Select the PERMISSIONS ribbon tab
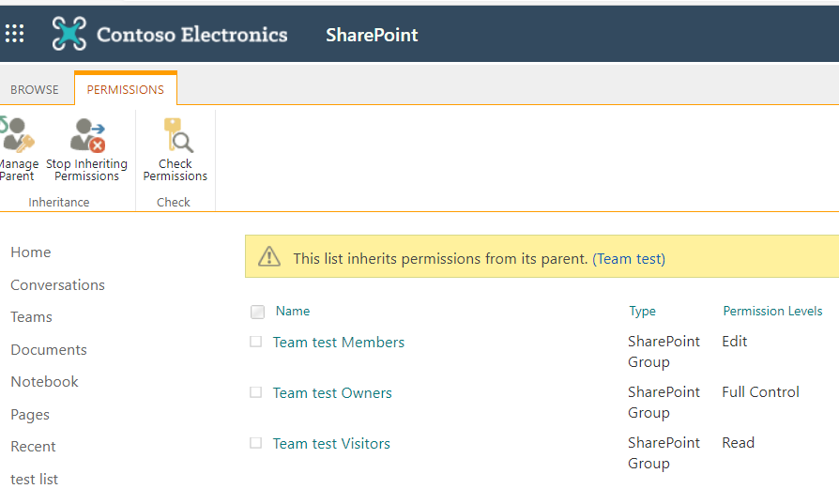839x504 pixels. pos(126,90)
